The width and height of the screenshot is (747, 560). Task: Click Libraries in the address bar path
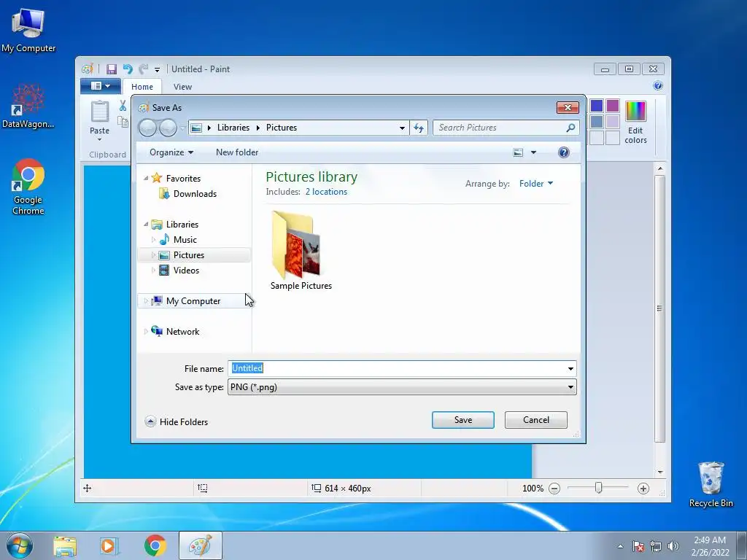tap(233, 128)
